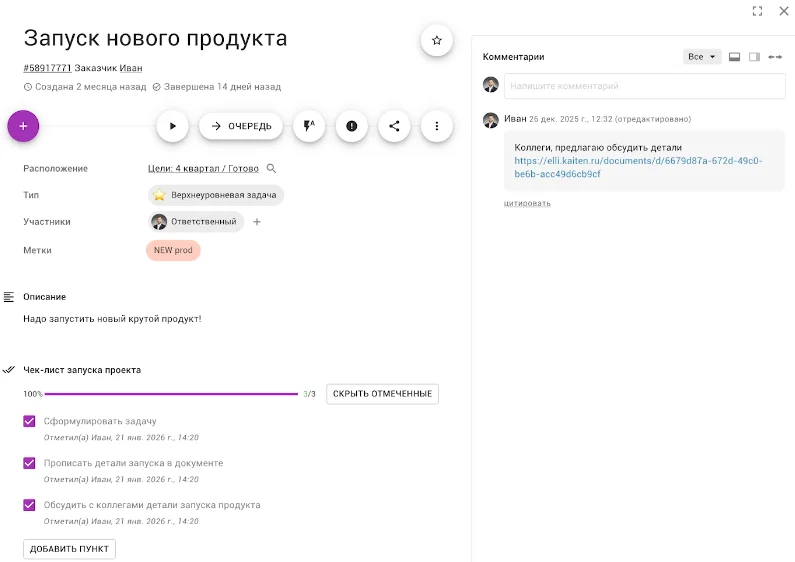The height and width of the screenshot is (562, 795).
Task: Click the lightning automation icon
Action: pos(309,126)
